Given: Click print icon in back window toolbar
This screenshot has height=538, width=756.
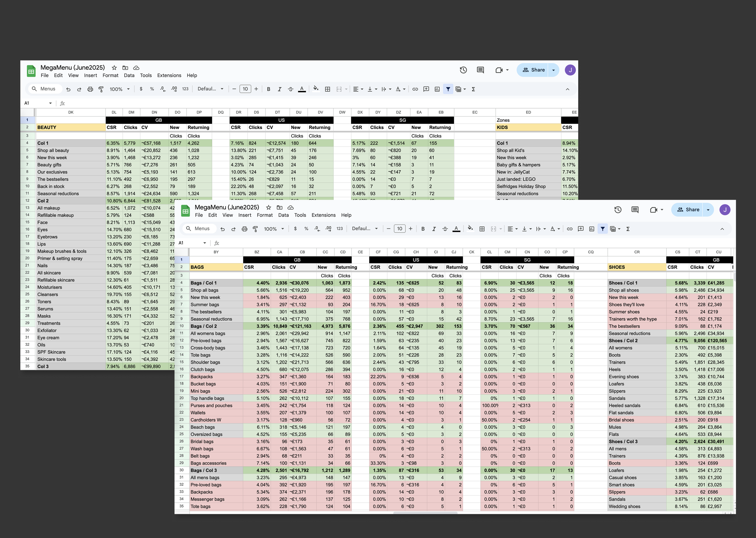Looking at the screenshot, I should pos(90,89).
